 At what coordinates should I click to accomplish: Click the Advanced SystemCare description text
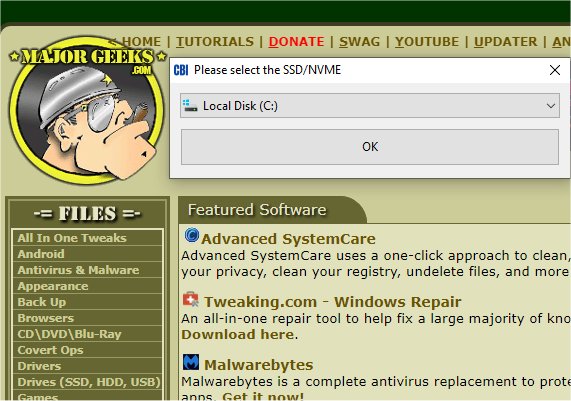coord(376,264)
